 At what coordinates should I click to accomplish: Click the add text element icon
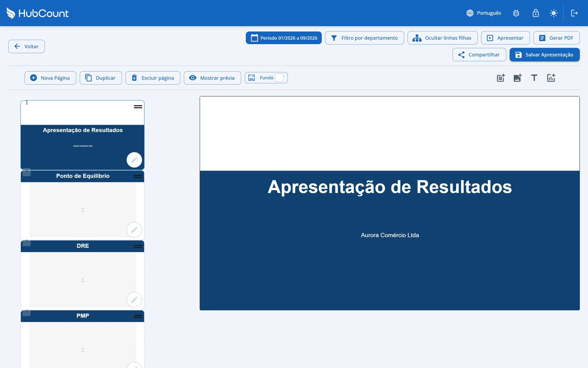pos(534,78)
